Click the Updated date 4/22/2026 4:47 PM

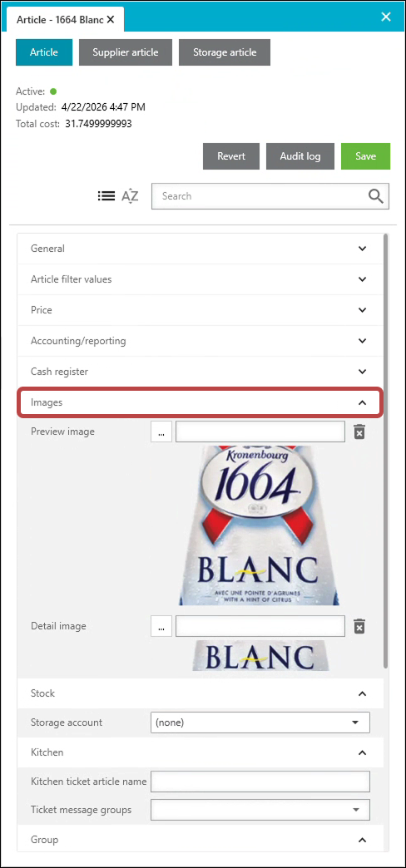pos(103,107)
